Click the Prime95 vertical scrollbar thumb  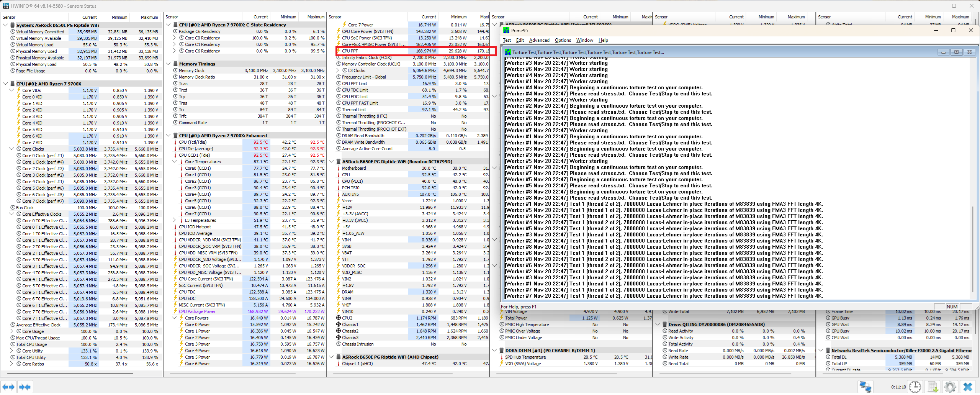(x=973, y=249)
